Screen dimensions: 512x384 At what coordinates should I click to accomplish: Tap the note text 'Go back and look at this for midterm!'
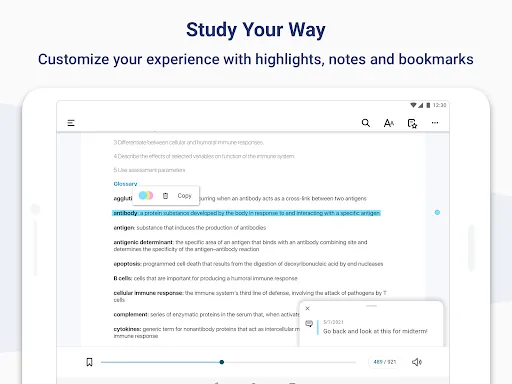click(x=375, y=331)
